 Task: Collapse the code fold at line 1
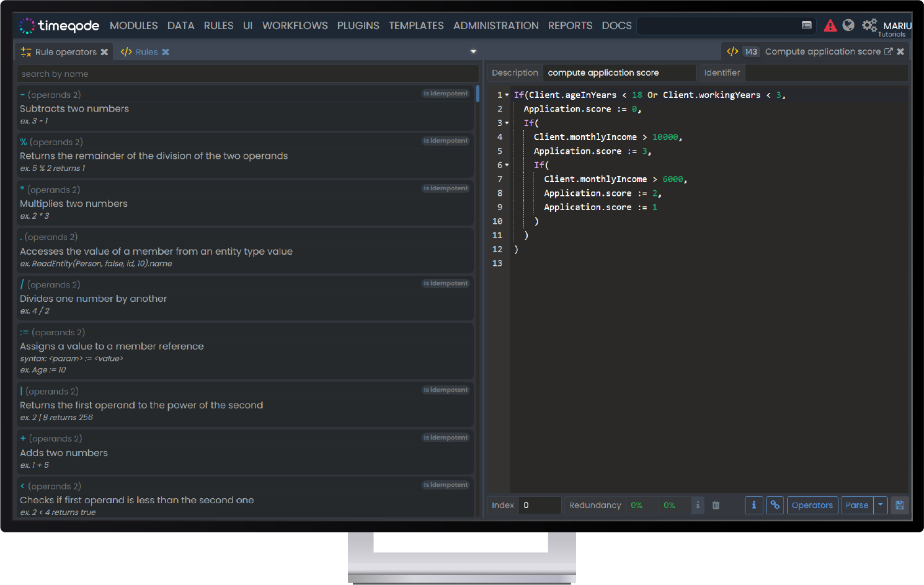[x=507, y=95]
